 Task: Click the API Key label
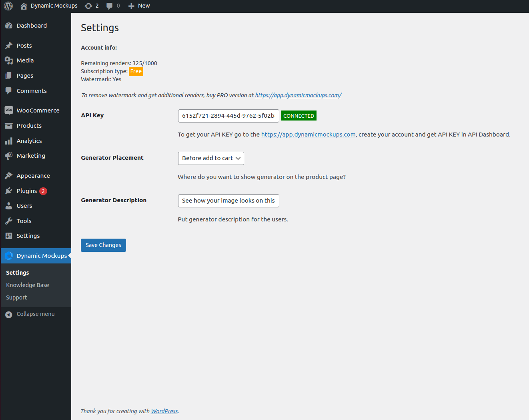pos(92,115)
